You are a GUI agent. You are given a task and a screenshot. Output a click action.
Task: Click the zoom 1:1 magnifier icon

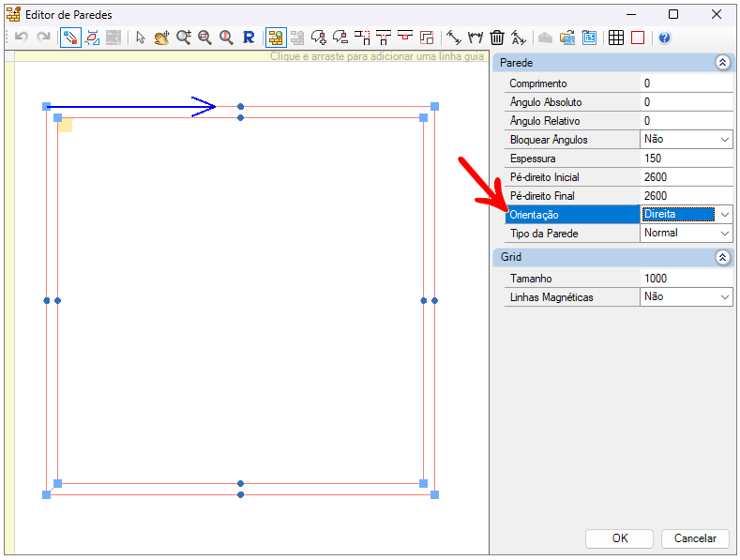227,38
